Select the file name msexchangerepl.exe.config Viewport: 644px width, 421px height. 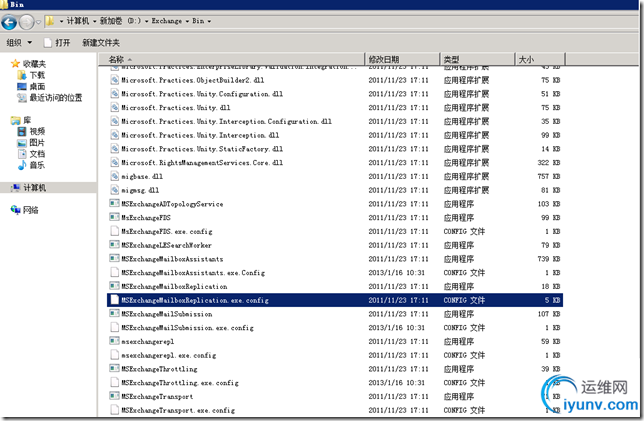tap(168, 355)
